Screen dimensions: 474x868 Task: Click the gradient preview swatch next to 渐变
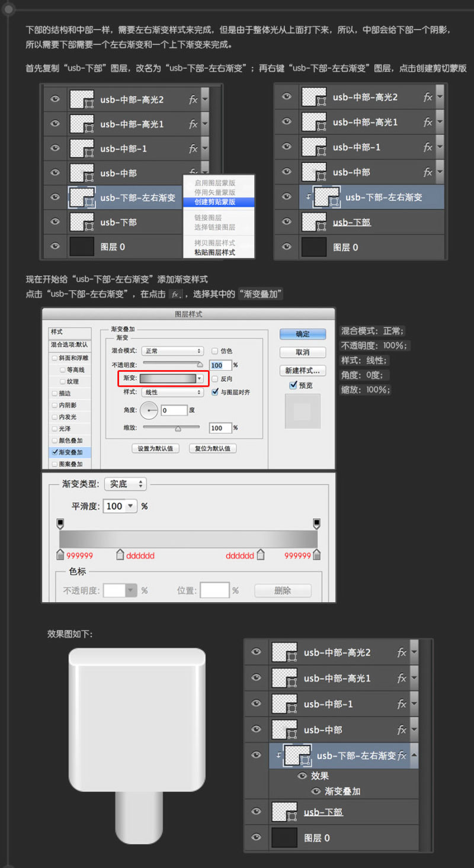tap(168, 378)
